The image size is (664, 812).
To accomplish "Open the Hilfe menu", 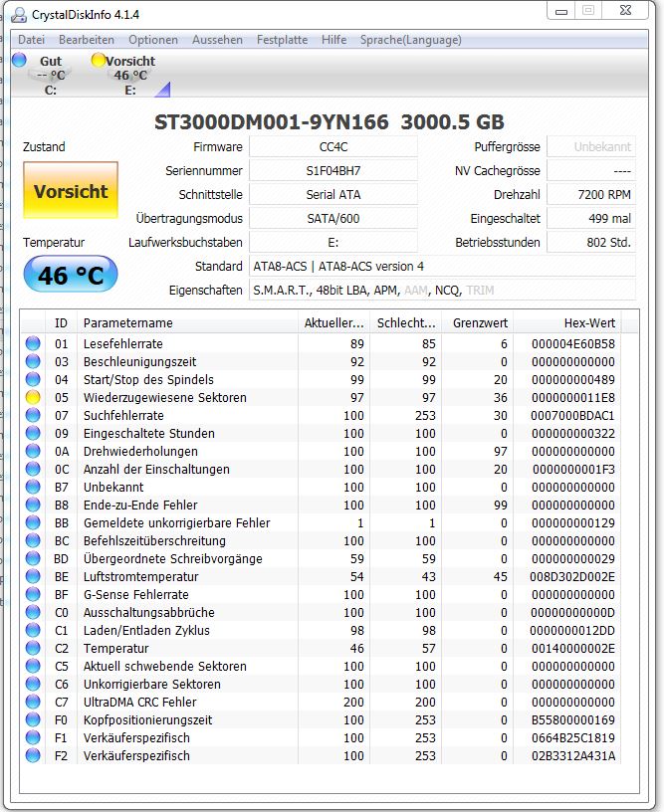I will coord(334,40).
